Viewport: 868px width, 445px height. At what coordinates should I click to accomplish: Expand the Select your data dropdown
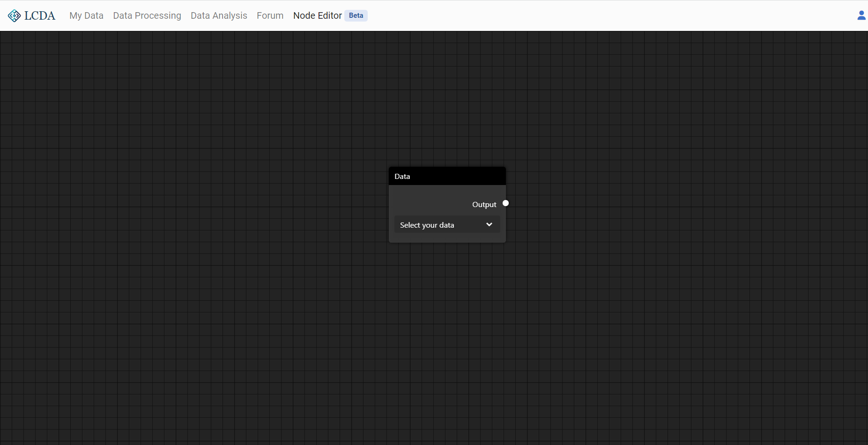[447, 225]
